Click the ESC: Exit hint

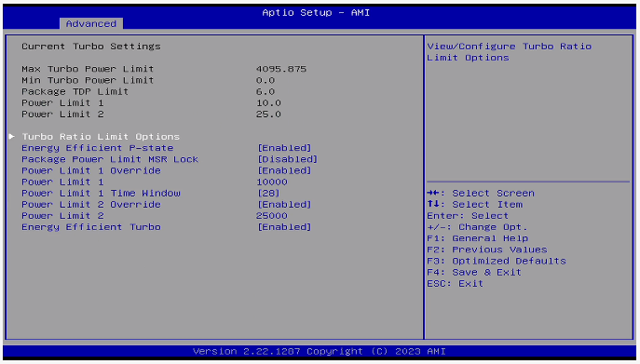coord(456,284)
